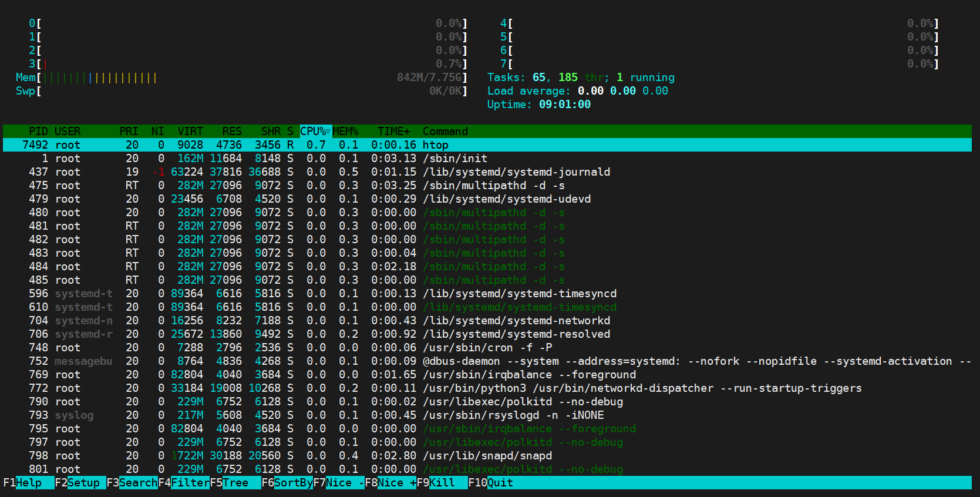Click F10 Quit

pos(491,483)
